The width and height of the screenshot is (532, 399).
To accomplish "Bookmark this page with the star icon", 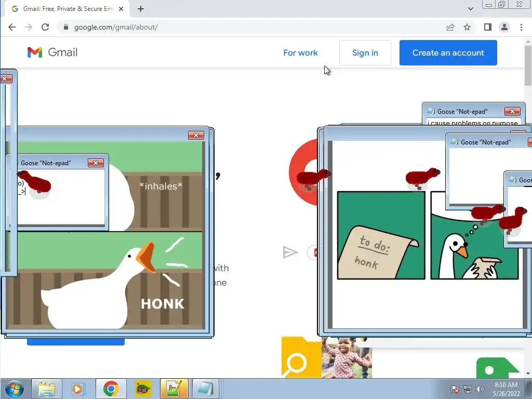I will [467, 27].
